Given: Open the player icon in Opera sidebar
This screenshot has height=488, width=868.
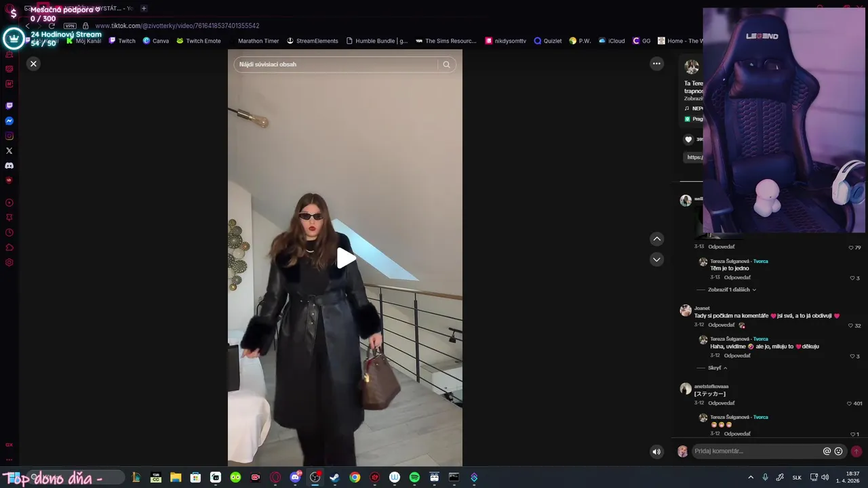Looking at the screenshot, I should [x=9, y=203].
